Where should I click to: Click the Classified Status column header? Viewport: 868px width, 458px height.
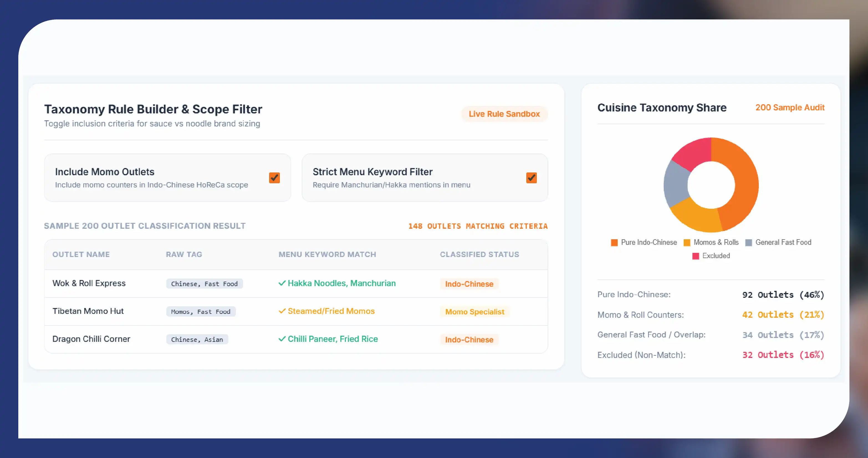[479, 255]
